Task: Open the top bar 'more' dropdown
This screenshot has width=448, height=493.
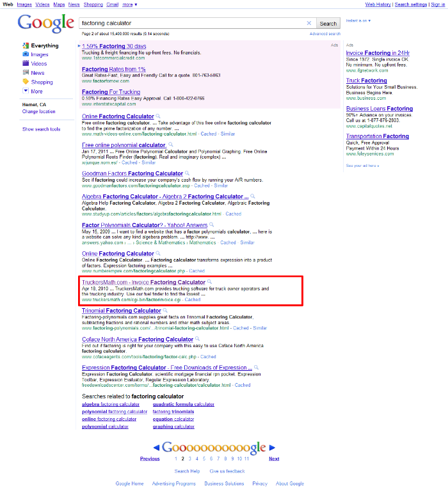Action: [130, 4]
